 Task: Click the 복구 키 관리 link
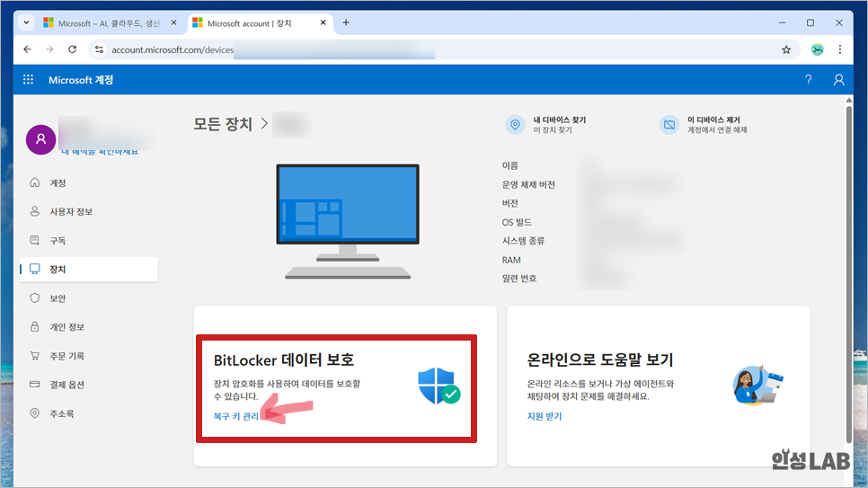click(236, 416)
